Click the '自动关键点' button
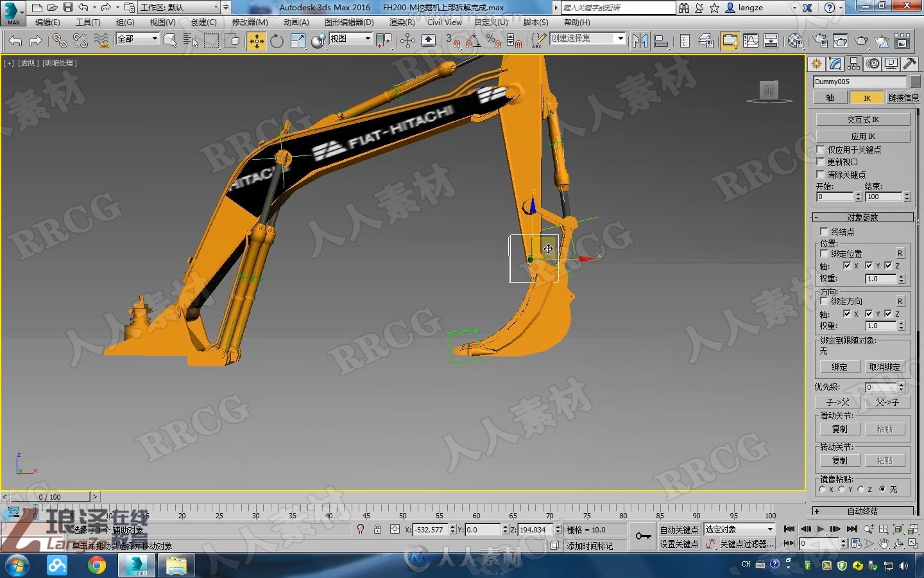The height and width of the screenshot is (578, 924). [x=679, y=530]
